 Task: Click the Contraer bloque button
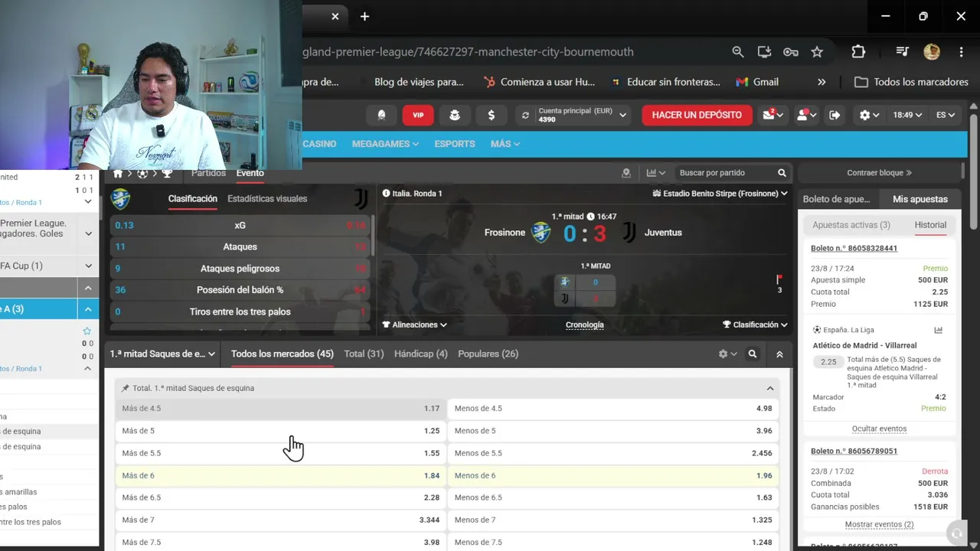pos(880,173)
